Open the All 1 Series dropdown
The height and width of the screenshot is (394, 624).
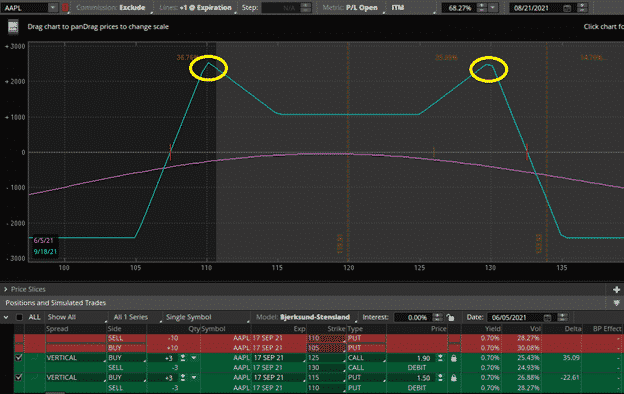pyautogui.click(x=136, y=317)
